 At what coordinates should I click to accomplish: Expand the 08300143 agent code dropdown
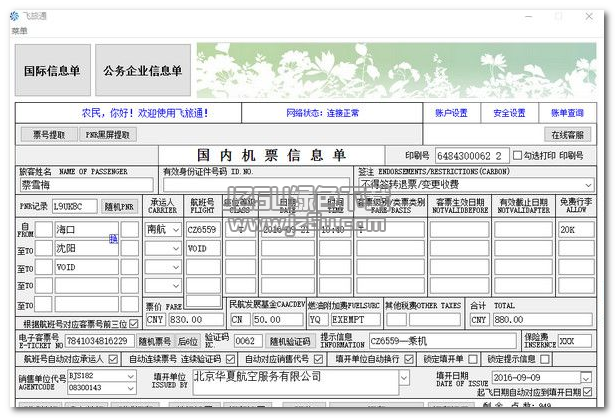coord(131,388)
